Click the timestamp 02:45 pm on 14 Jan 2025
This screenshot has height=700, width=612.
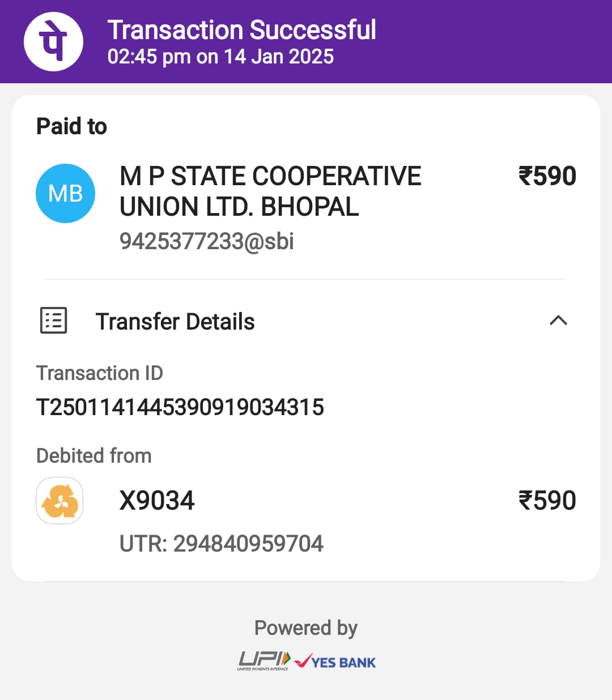(x=220, y=57)
